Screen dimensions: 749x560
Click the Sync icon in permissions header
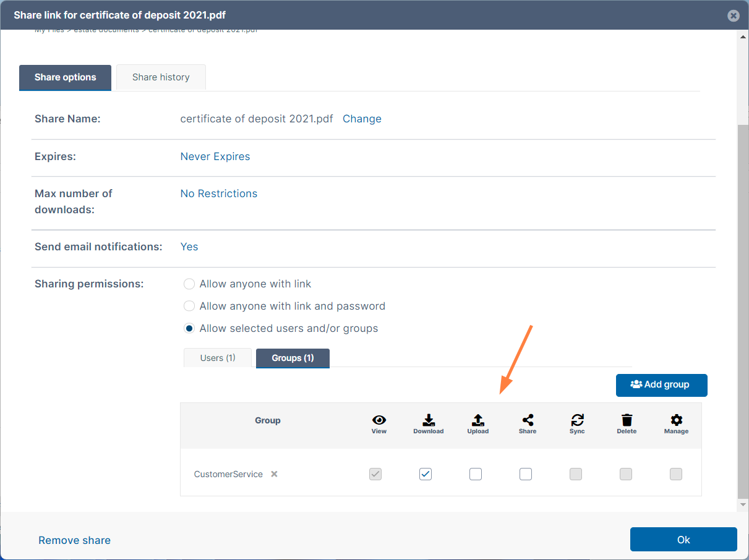pyautogui.click(x=577, y=420)
